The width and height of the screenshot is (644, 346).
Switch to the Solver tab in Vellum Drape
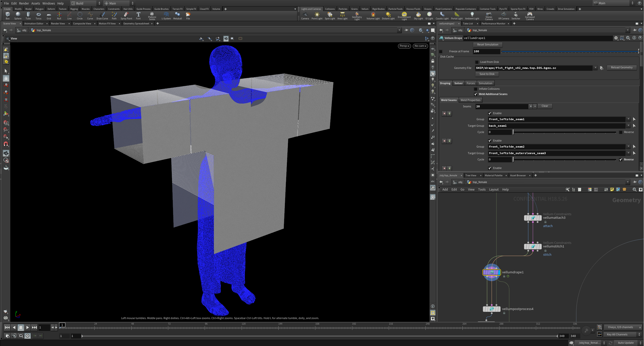click(458, 83)
